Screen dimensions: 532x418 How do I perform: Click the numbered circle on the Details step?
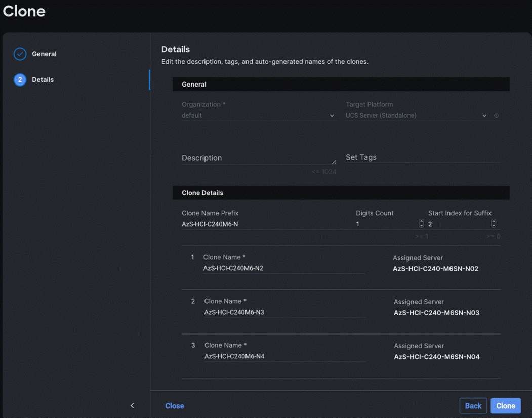pos(19,79)
